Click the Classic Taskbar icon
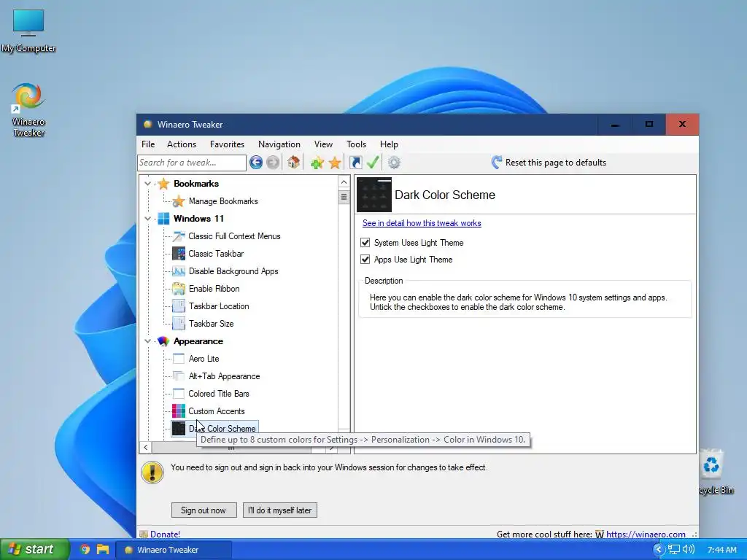The width and height of the screenshot is (747, 560). click(x=179, y=254)
